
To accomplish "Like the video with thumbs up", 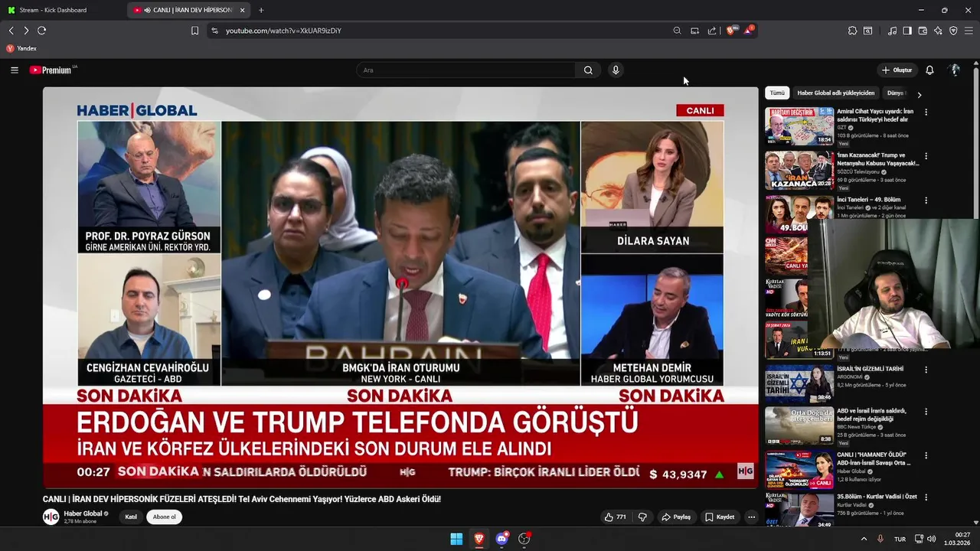I will coord(616,517).
